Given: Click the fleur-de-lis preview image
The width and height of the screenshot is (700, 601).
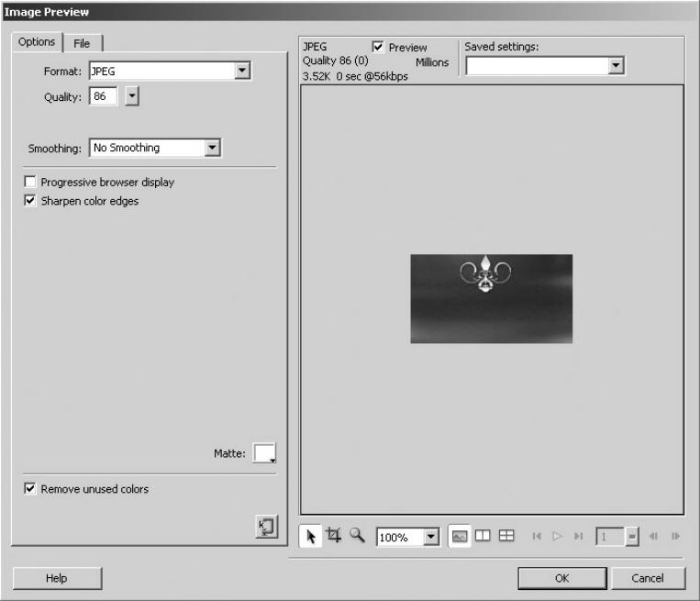Looking at the screenshot, I should point(491,299).
